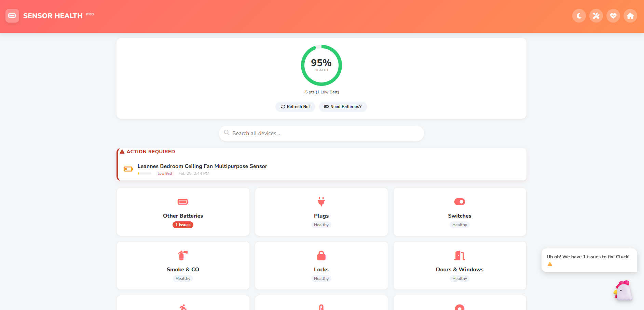The image size is (644, 310).
Task: Click the Healthy badge under Smoke & CO
Action: point(183,279)
